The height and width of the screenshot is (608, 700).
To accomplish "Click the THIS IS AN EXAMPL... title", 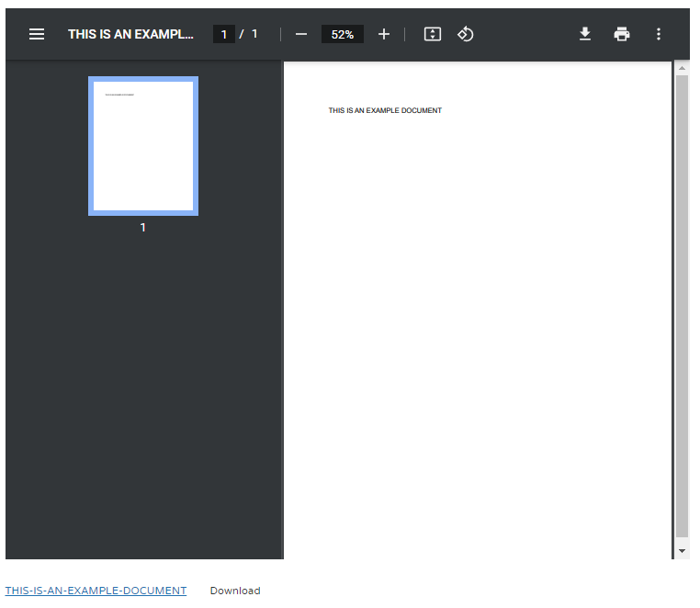I will [x=130, y=34].
